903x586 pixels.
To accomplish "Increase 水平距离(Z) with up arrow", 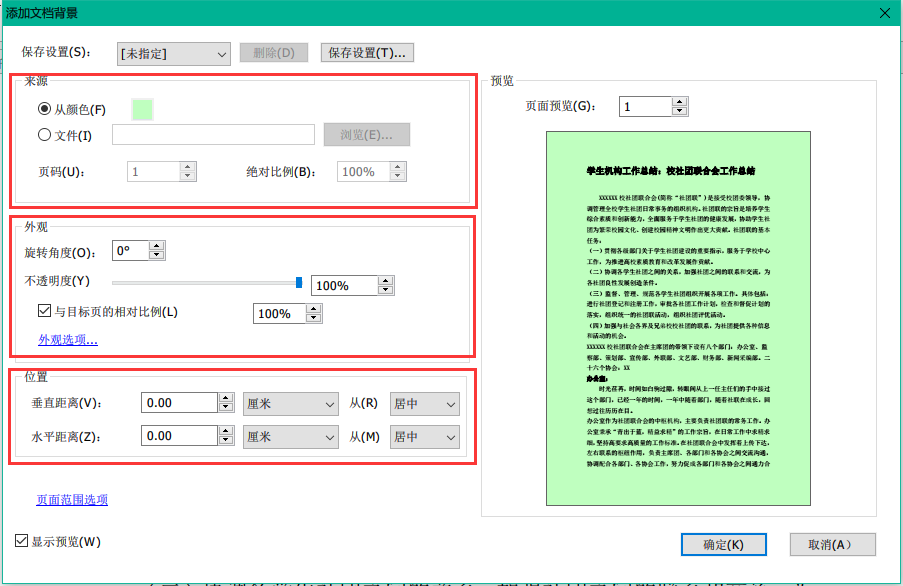I will coord(226,431).
